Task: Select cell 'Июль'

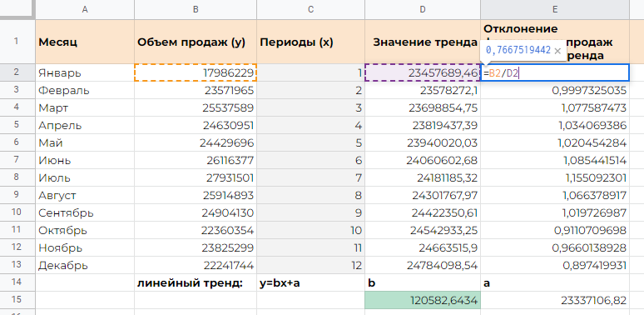Action: click(85, 177)
